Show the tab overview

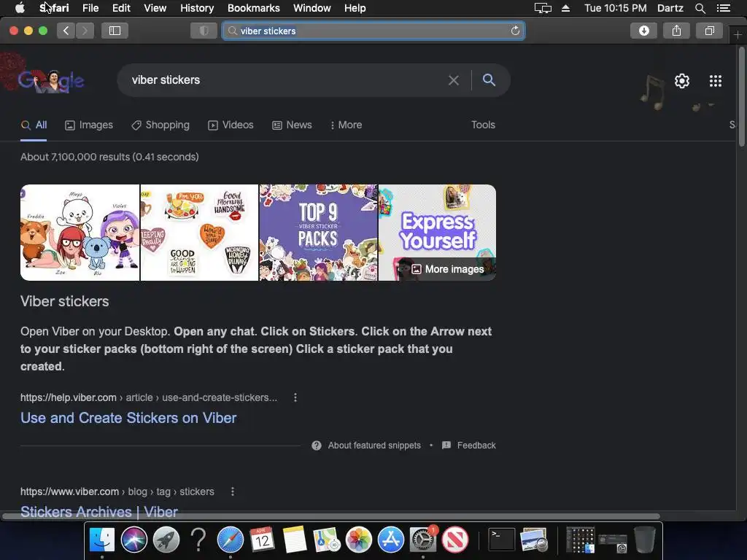(709, 31)
